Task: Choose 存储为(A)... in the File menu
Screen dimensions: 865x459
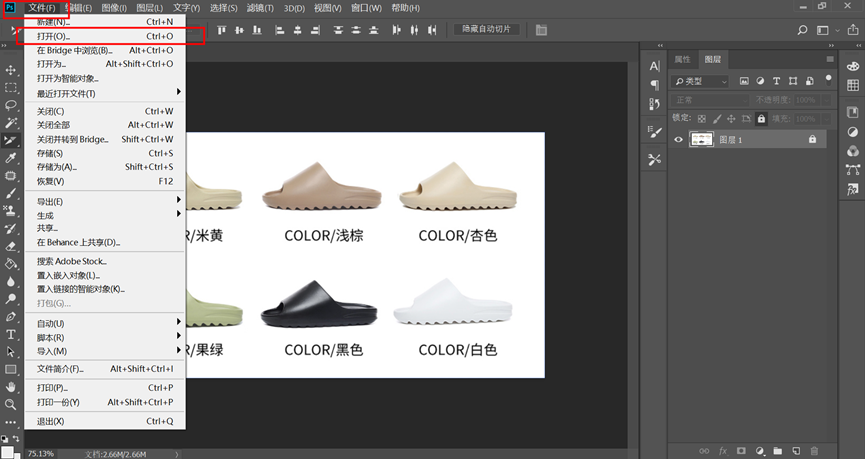Action: pyautogui.click(x=57, y=167)
